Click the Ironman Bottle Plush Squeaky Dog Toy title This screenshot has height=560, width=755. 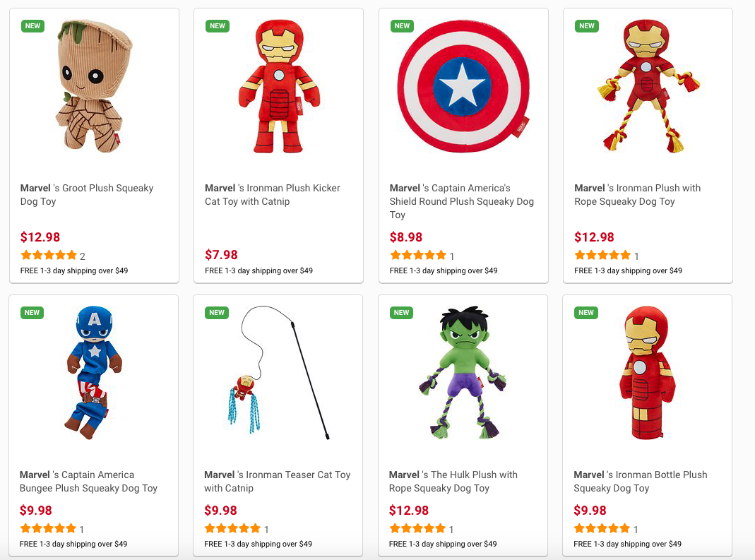coord(640,482)
